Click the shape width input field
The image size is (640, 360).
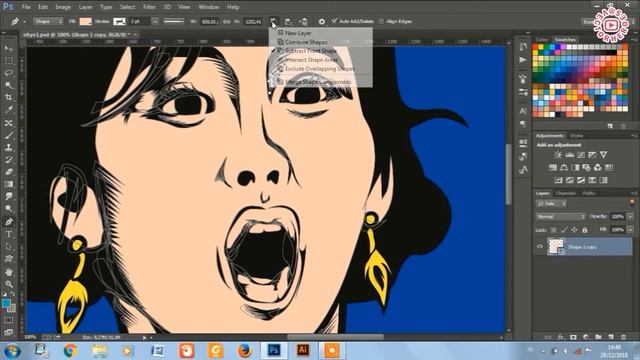pyautogui.click(x=209, y=21)
